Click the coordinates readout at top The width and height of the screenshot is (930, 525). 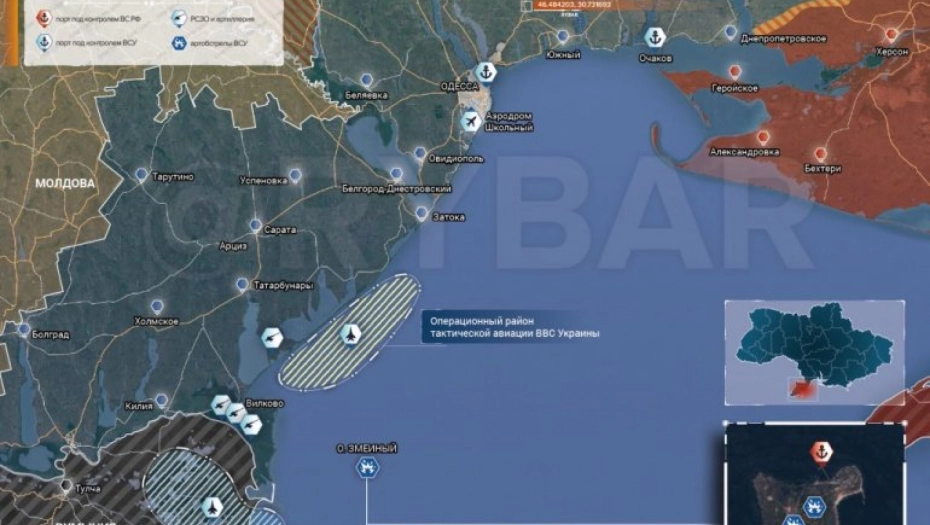tap(574, 5)
